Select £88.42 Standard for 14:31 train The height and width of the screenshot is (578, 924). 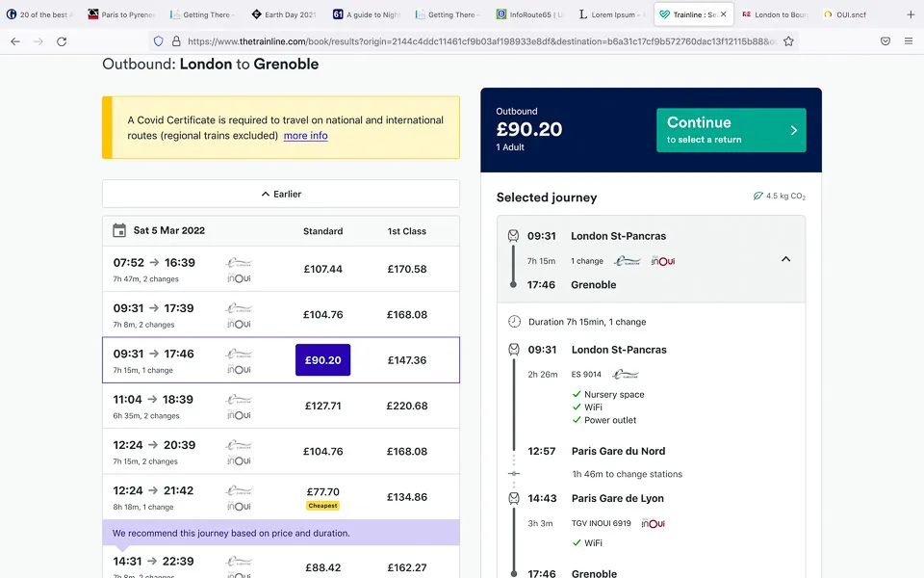[323, 567]
